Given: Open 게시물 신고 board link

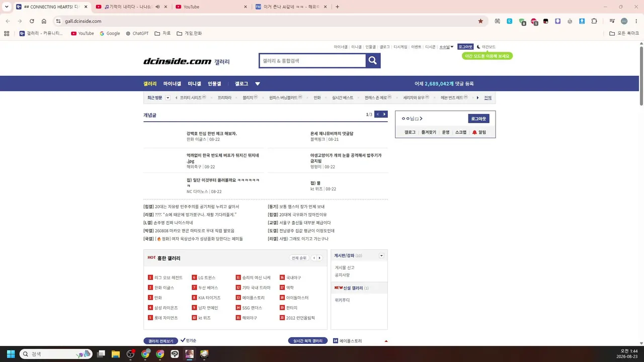Looking at the screenshot, I should coord(345,267).
